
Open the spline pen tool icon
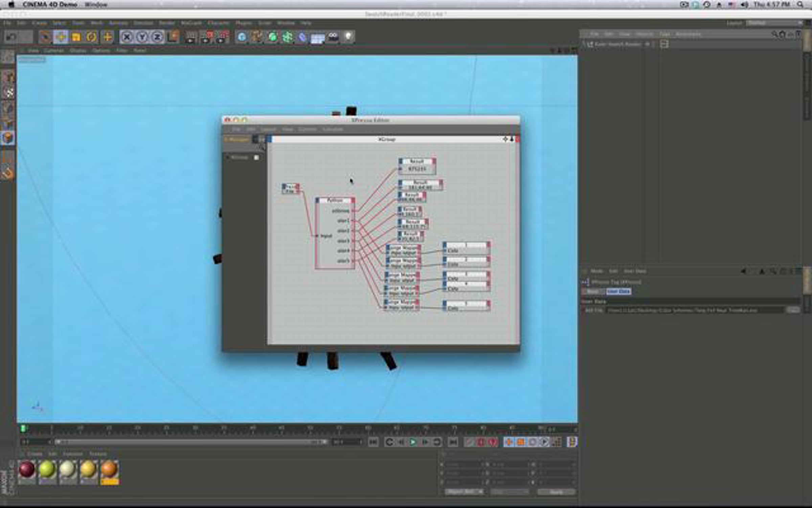[257, 37]
